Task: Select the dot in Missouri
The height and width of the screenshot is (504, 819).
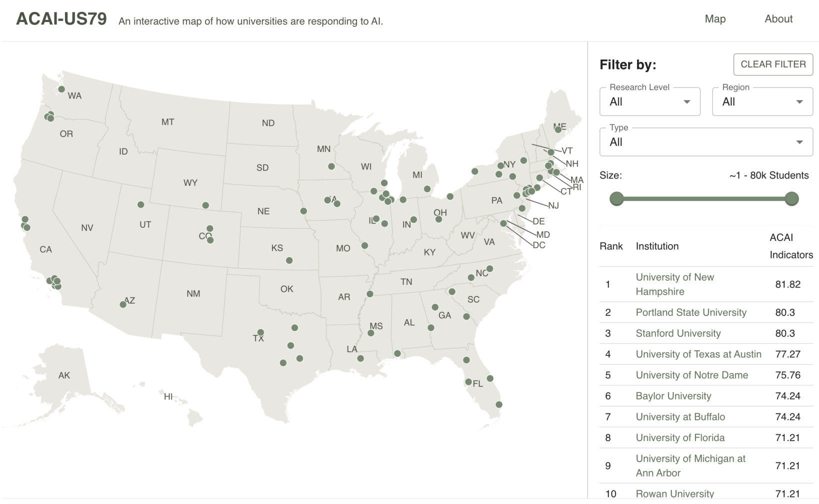Action: [x=364, y=245]
